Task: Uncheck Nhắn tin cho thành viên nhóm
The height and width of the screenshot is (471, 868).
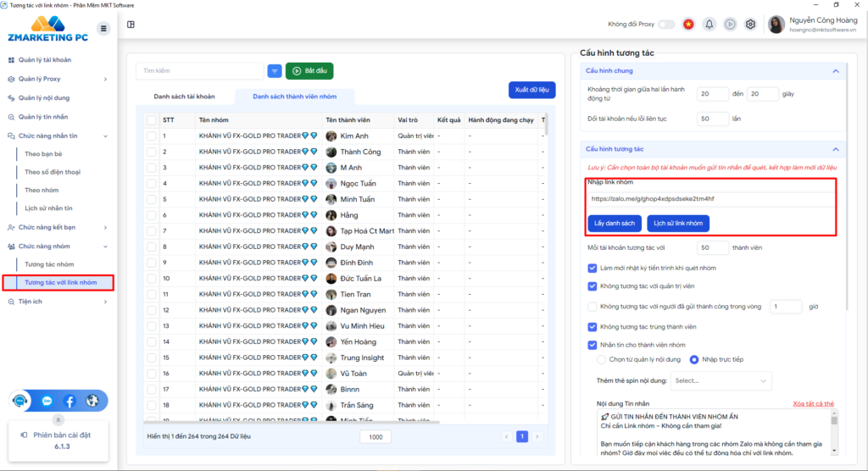Action: pos(593,345)
